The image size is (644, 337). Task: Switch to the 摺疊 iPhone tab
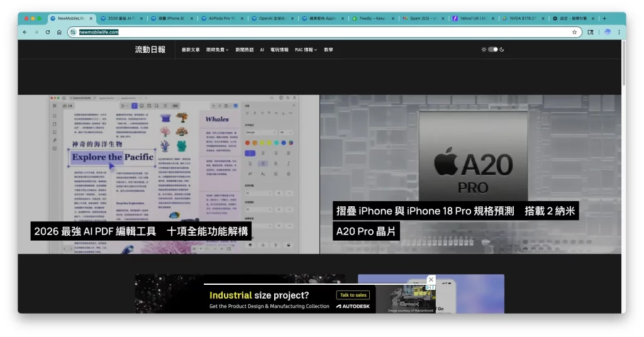click(171, 18)
